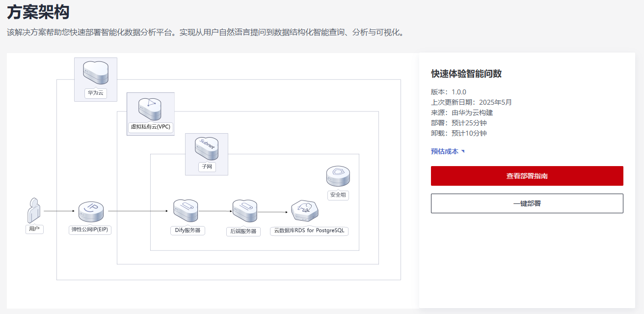
Task: Select the Dify server (Dify服务器) icon
Action: point(186,211)
